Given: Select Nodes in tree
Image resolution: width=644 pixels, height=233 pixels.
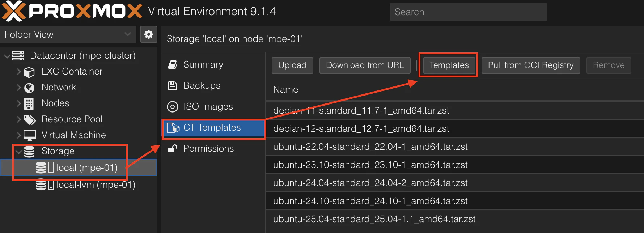Looking at the screenshot, I should (55, 103).
